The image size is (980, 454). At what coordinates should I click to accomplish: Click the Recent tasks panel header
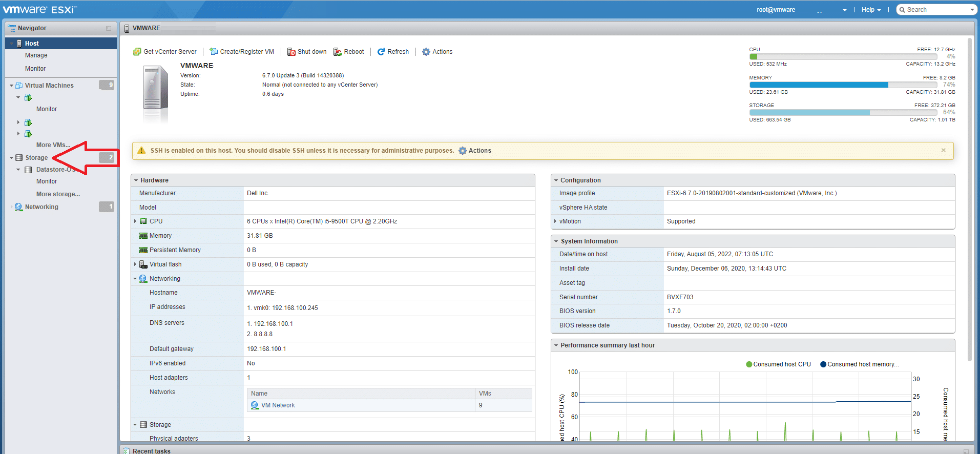(x=547, y=450)
